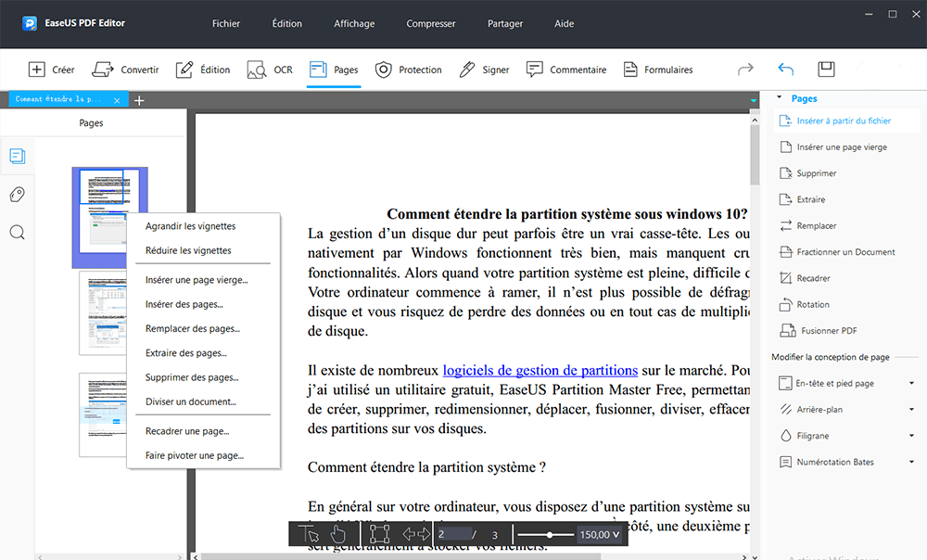Go to the next page arrow
The image size is (927, 560).
tap(424, 534)
